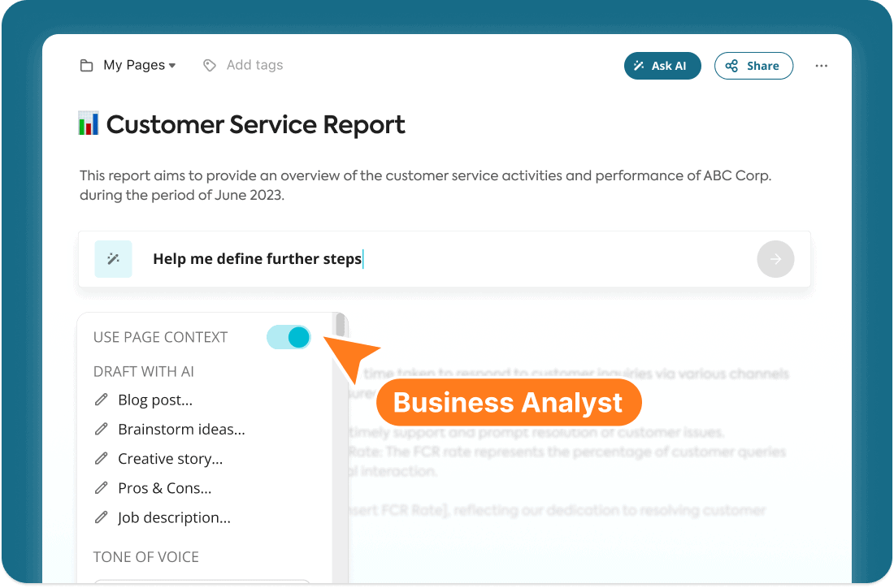Image resolution: width=894 pixels, height=588 pixels.
Task: Click the AI menu scrollbar handle
Action: (x=341, y=325)
